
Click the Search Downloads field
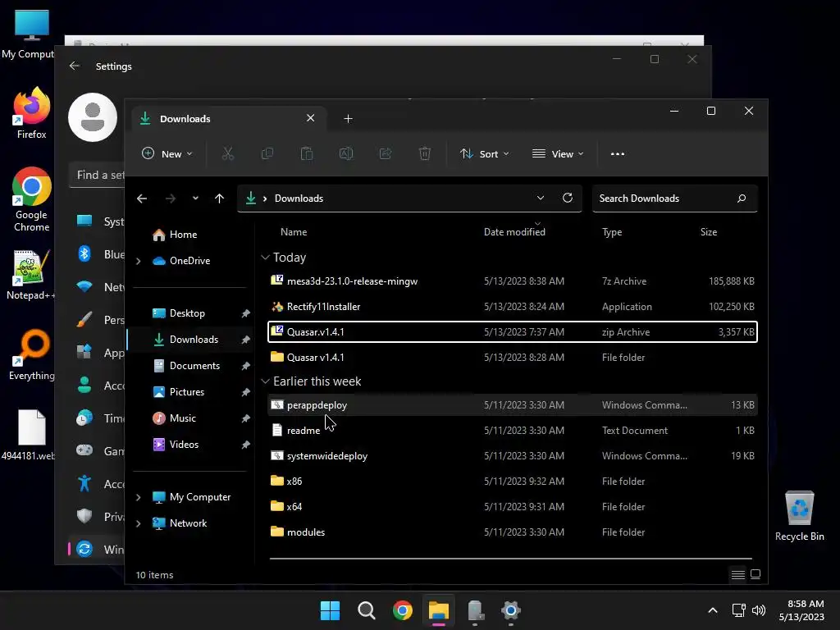point(674,199)
